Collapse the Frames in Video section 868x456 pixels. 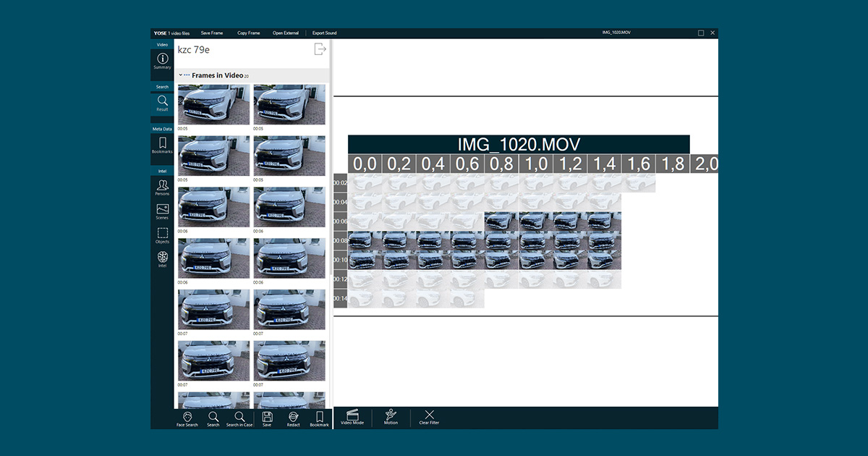click(x=181, y=75)
